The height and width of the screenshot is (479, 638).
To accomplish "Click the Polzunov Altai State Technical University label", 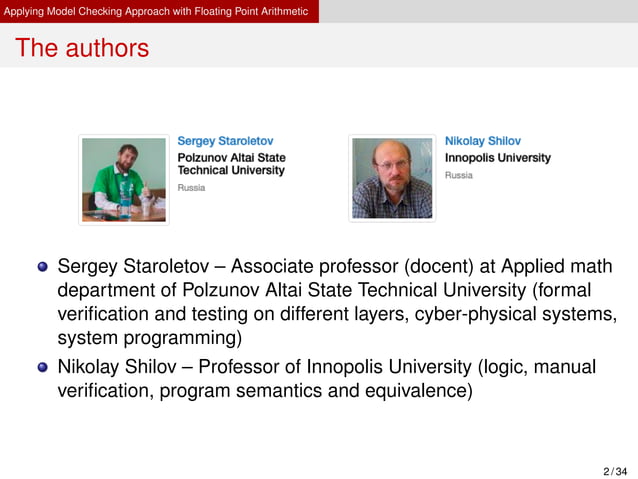I will [x=232, y=164].
